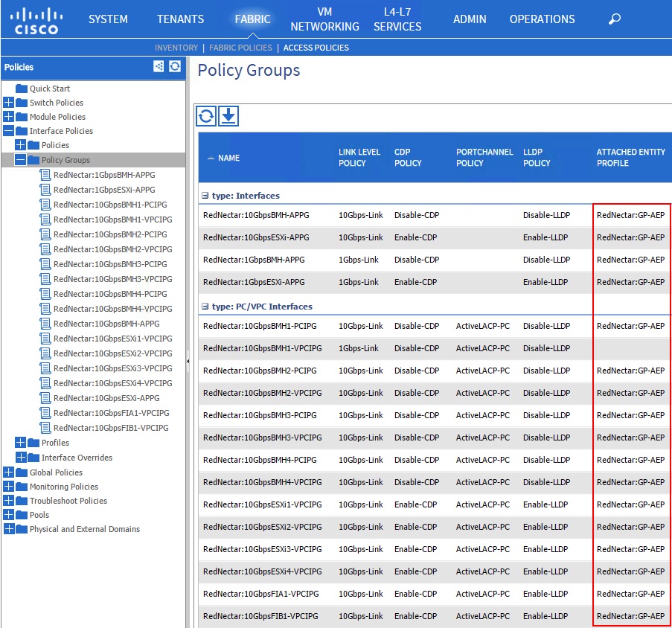Click the Cisco logo

(x=36, y=20)
